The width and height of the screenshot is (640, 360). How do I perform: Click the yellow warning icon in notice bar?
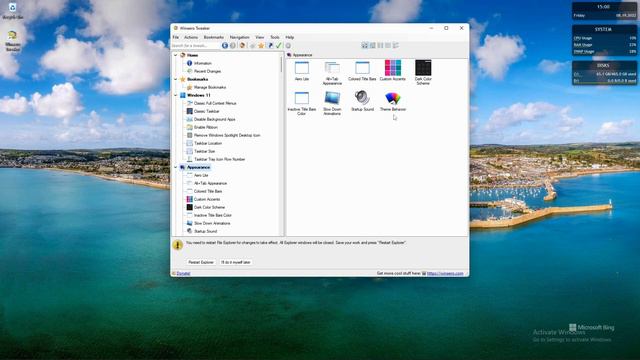(x=178, y=245)
